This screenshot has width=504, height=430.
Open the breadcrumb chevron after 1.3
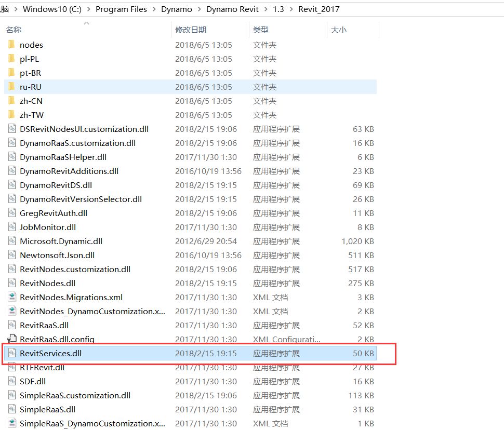pyautogui.click(x=291, y=9)
